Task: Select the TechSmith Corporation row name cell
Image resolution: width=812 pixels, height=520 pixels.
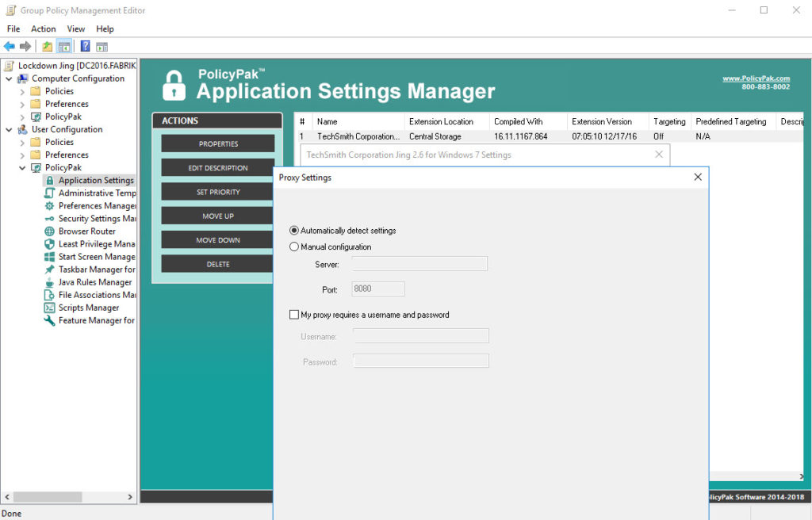Action: [358, 136]
